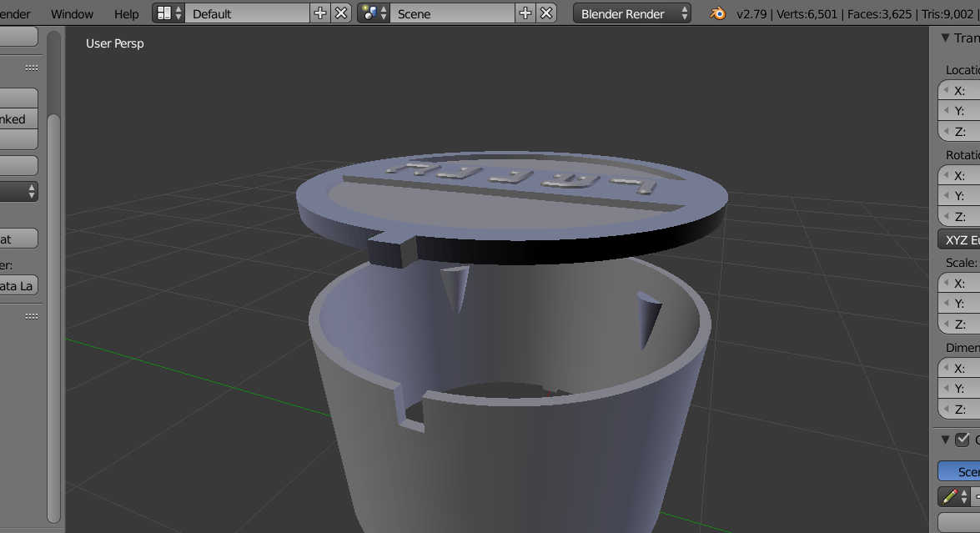Open the left panel dropdown with arrows

18,191
